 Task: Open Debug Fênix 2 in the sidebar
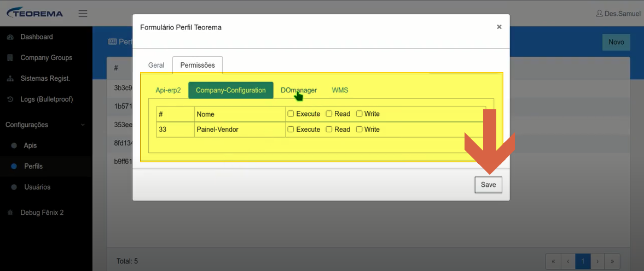pos(42,213)
